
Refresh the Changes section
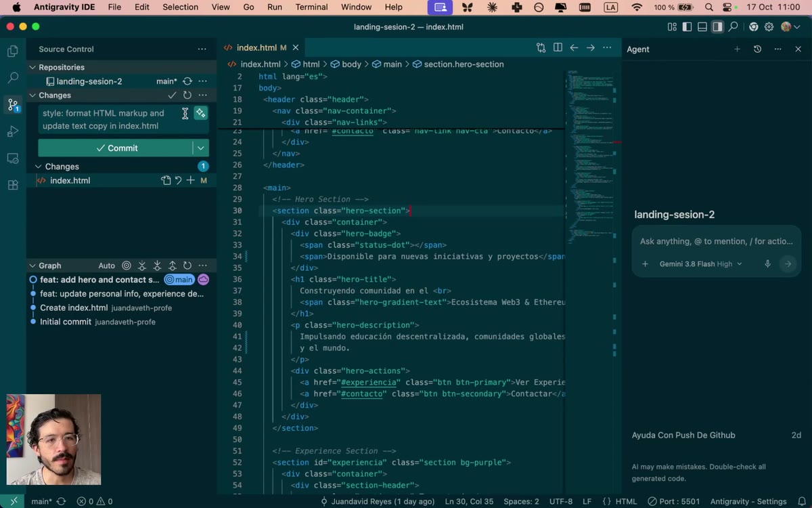pos(187,96)
